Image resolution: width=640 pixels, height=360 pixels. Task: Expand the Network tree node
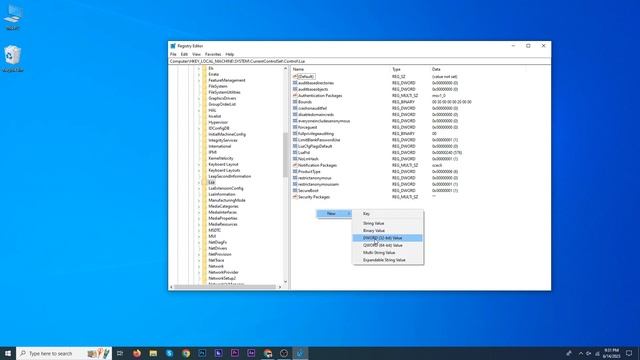pos(199,267)
